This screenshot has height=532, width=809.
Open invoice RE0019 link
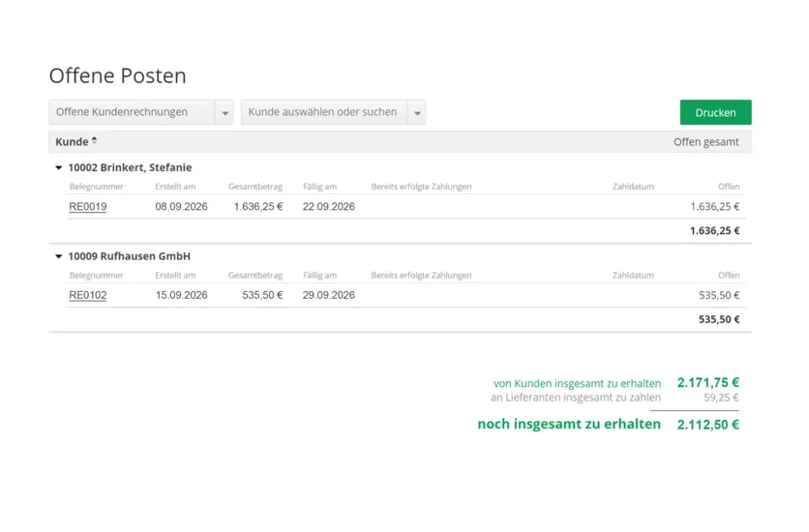pyautogui.click(x=88, y=207)
